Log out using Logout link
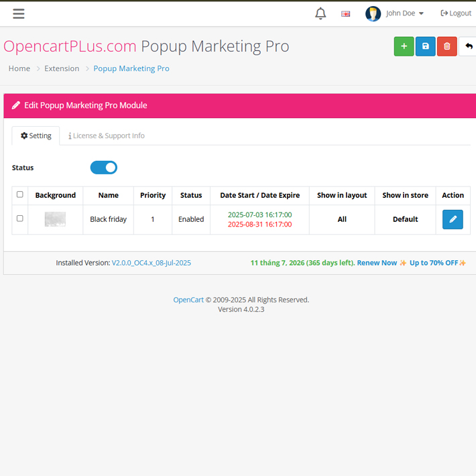The width and height of the screenshot is (476, 476). point(456,13)
